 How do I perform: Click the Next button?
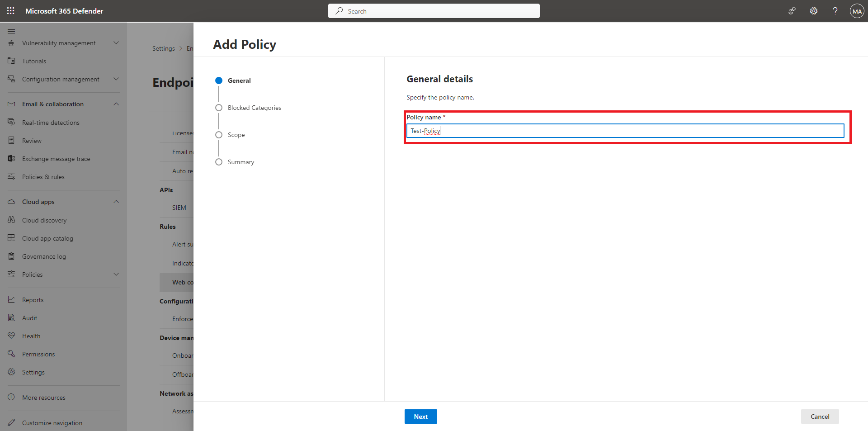[x=420, y=417]
